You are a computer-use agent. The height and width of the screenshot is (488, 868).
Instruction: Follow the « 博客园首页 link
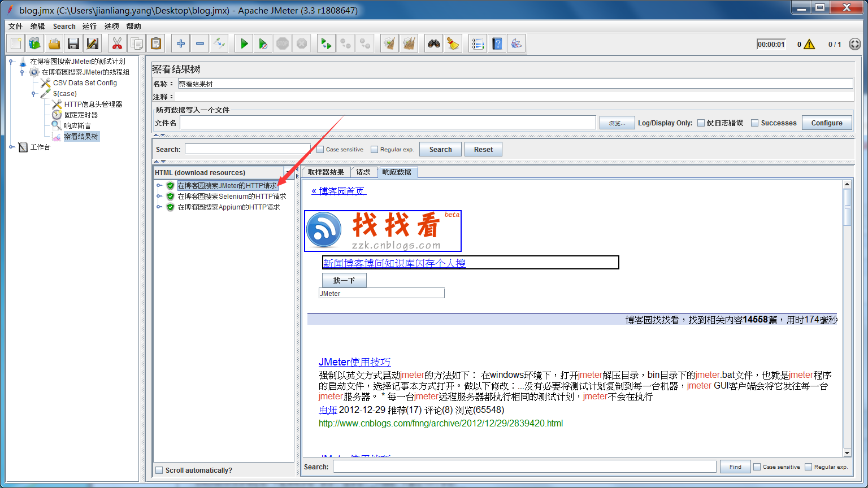(x=338, y=191)
